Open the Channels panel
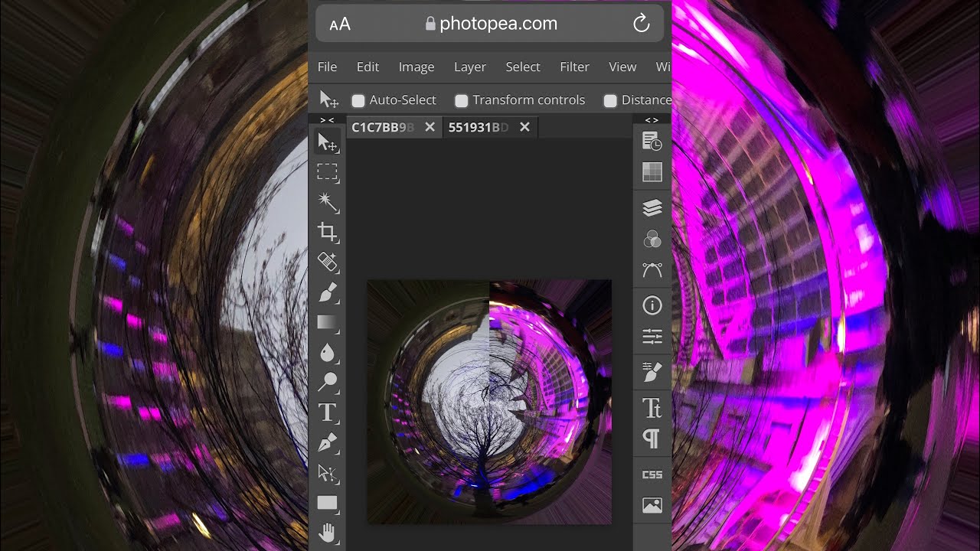This screenshot has height=551, width=980. pyautogui.click(x=652, y=239)
